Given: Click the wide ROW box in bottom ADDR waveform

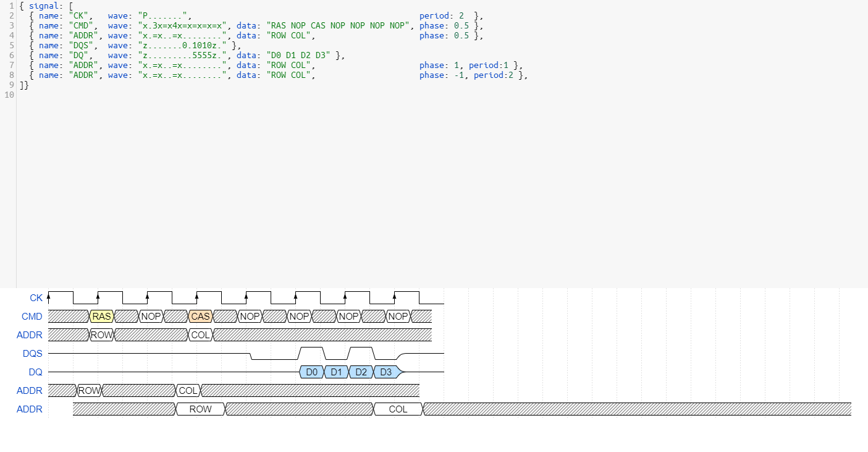Looking at the screenshot, I should (x=200, y=409).
